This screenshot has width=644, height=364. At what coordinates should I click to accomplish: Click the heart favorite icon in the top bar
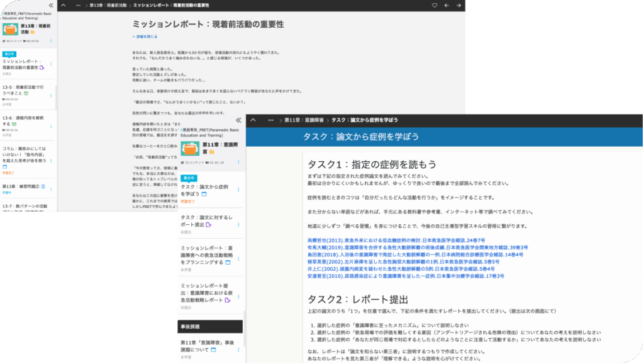pyautogui.click(x=435, y=5)
